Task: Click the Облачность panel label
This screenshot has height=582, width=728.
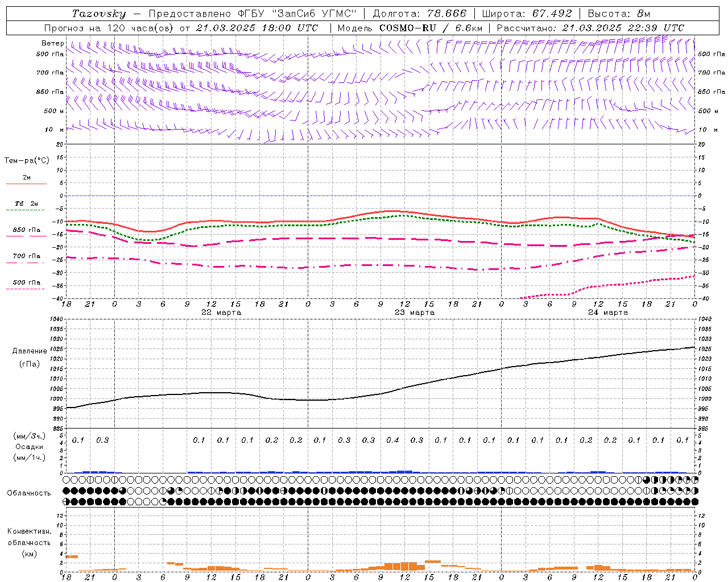Action: 29,493
